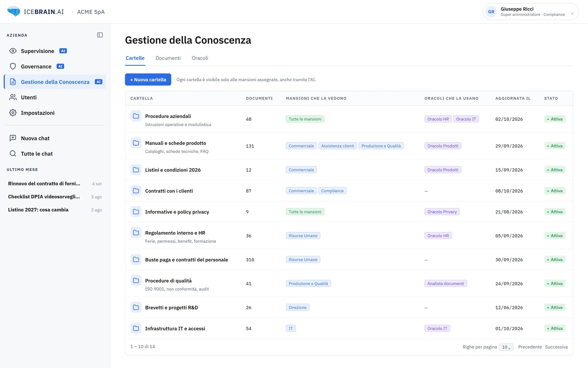Open Tutte le chat
Image resolution: width=588 pixels, height=368 pixels.
(x=55, y=153)
